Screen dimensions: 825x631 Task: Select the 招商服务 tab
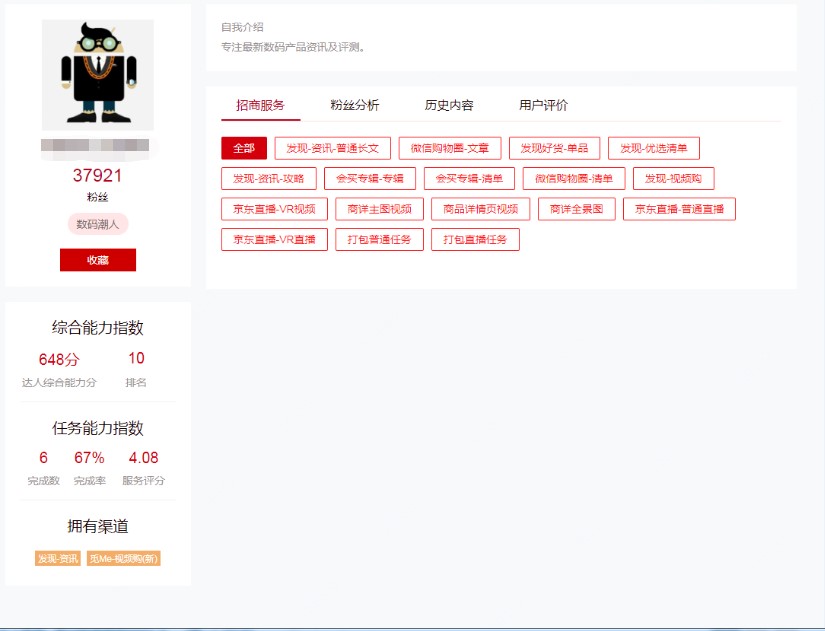coord(260,105)
